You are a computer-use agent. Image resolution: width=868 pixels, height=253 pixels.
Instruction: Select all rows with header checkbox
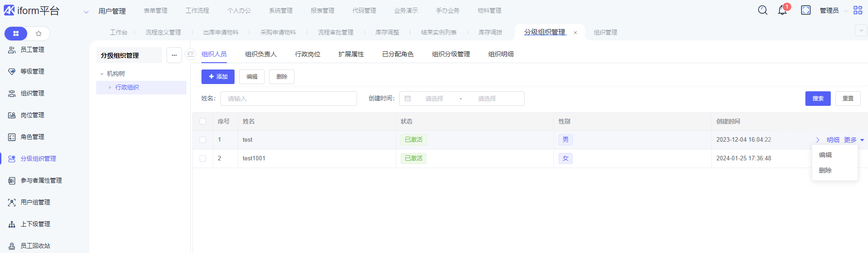[x=203, y=121]
